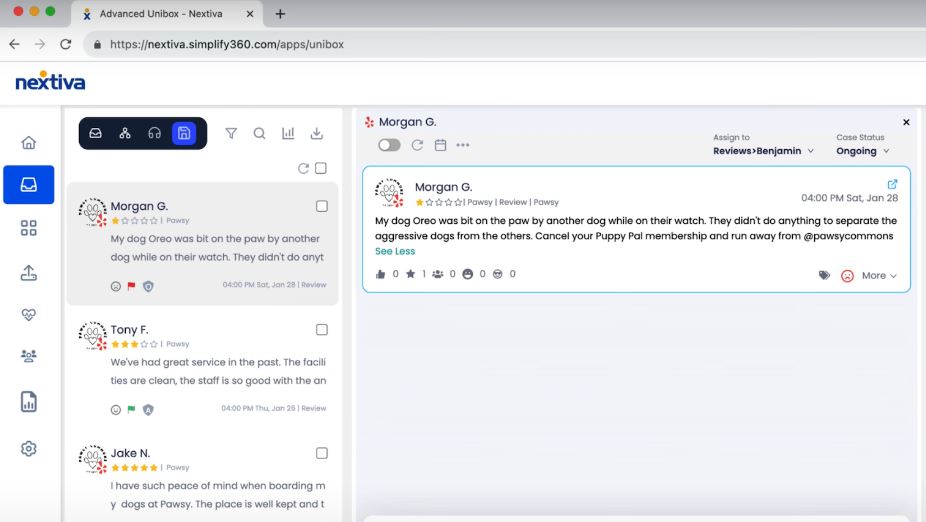Expand the Assign to Reviews>Benjamin dropdown

click(763, 151)
